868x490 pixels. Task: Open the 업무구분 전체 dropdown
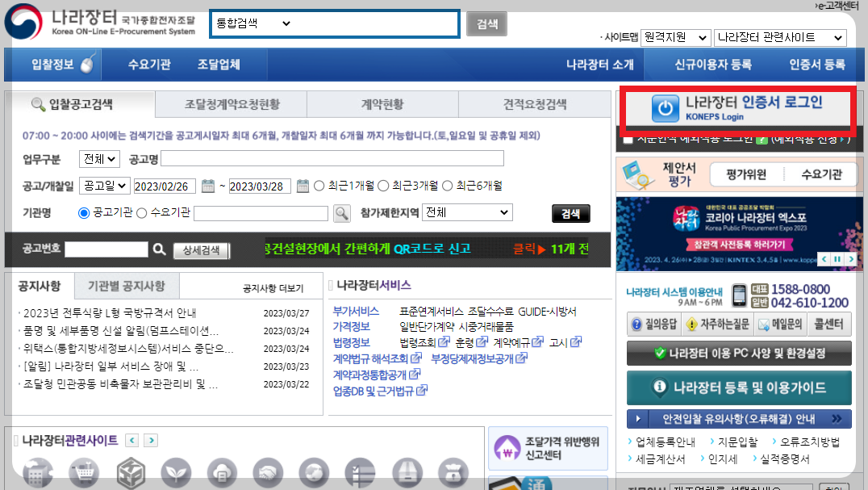coord(99,160)
